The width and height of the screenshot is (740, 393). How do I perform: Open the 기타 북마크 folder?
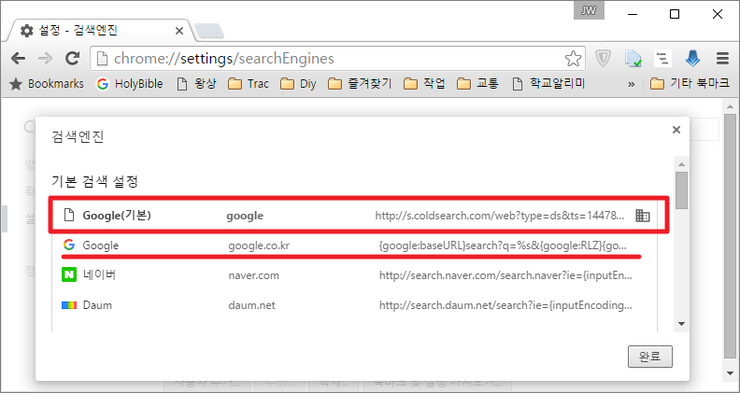coord(690,84)
